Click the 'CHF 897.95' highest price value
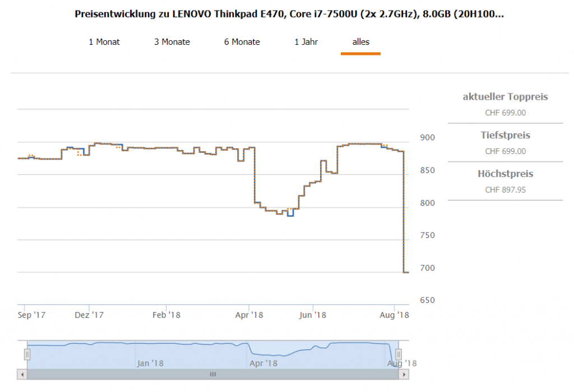This screenshot has height=392, width=574. tap(505, 190)
